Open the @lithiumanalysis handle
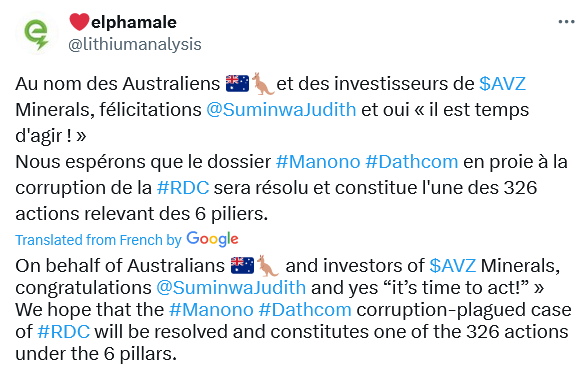 pos(135,44)
